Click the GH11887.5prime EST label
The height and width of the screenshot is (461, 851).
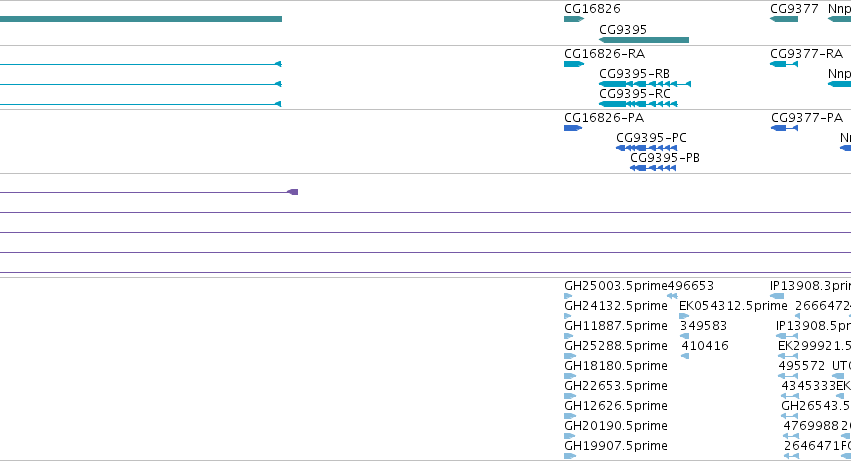click(x=616, y=326)
